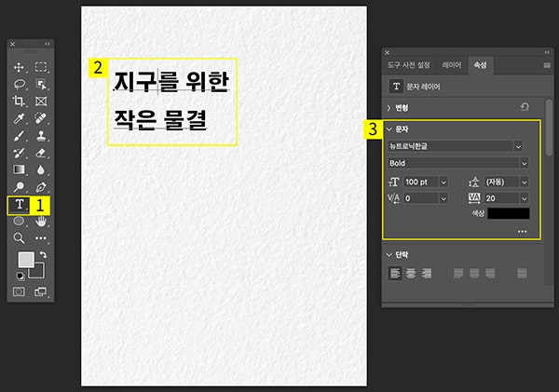Select the Horizontal Type tool
The image size is (559, 392).
click(20, 205)
